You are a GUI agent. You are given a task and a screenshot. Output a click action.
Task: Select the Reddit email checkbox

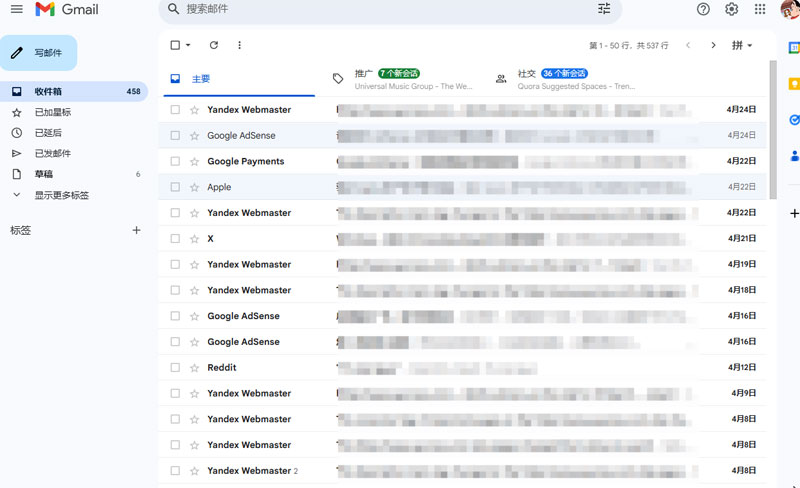click(x=175, y=368)
